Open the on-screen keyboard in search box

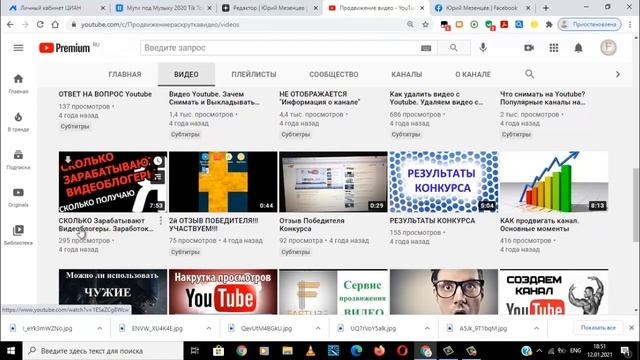[426, 48]
